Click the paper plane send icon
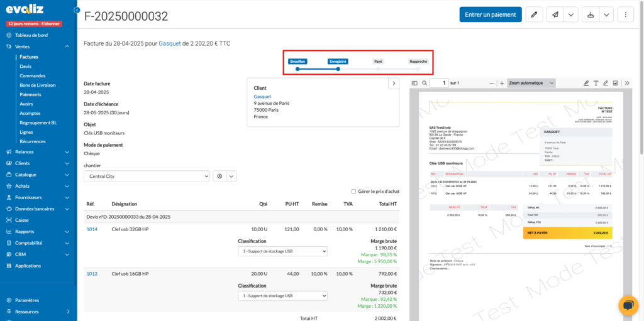Screen dimensions: 644x321 [555, 14]
